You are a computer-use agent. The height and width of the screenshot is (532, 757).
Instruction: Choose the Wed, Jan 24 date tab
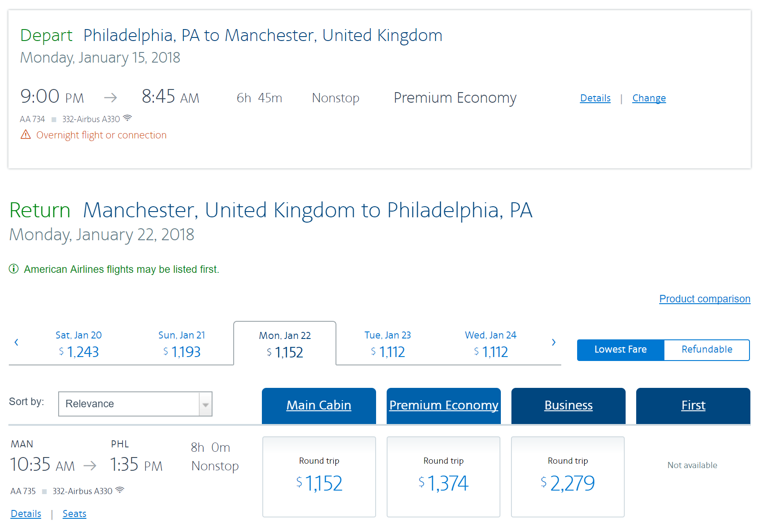tap(490, 344)
